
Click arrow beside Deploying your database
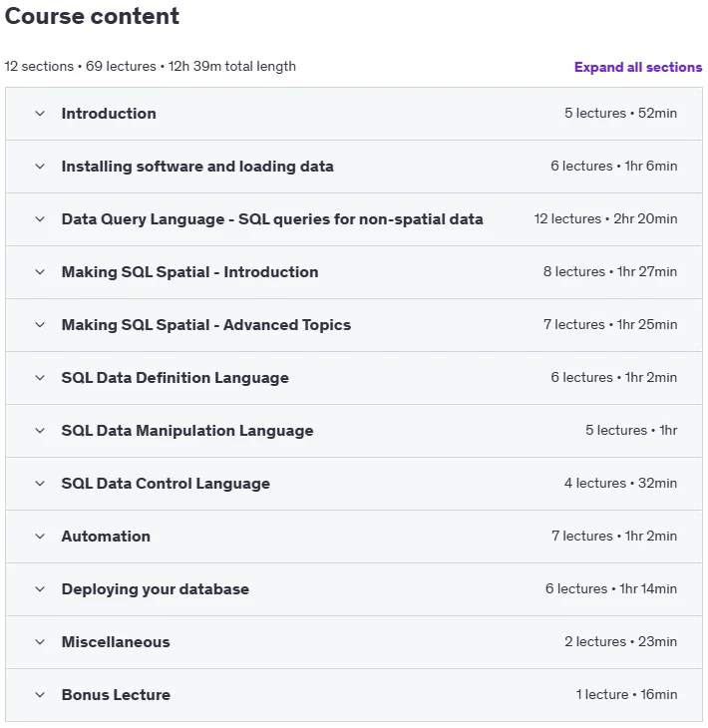tap(40, 589)
